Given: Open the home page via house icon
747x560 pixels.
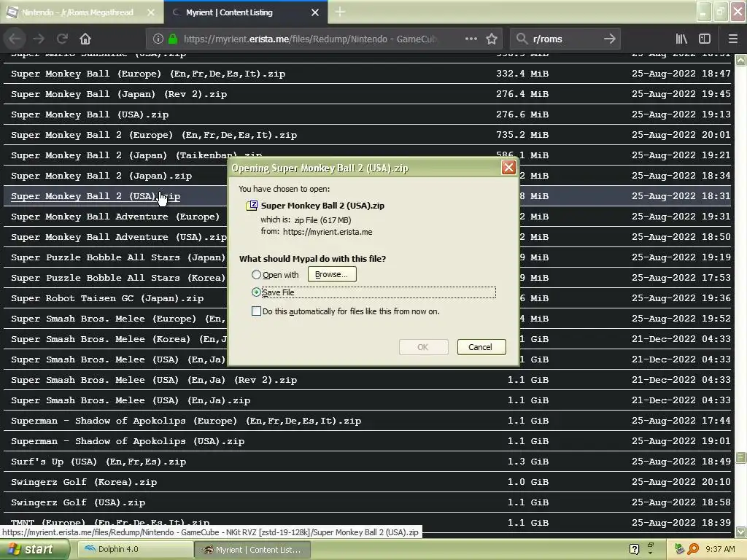Looking at the screenshot, I should click(85, 39).
